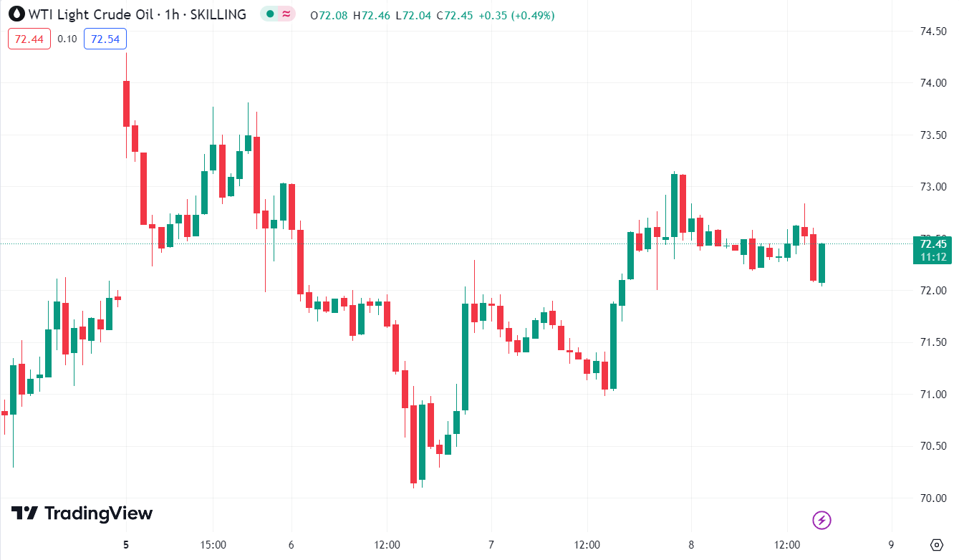
Task: Click the date 7 time axis label
Action: click(x=491, y=545)
